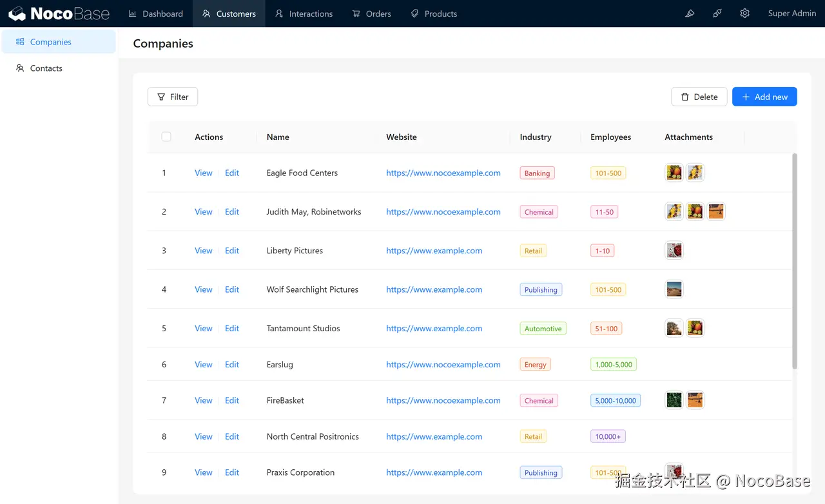
Task: Open the second Eagle Food Centers attachment thumbnail
Action: tap(695, 173)
